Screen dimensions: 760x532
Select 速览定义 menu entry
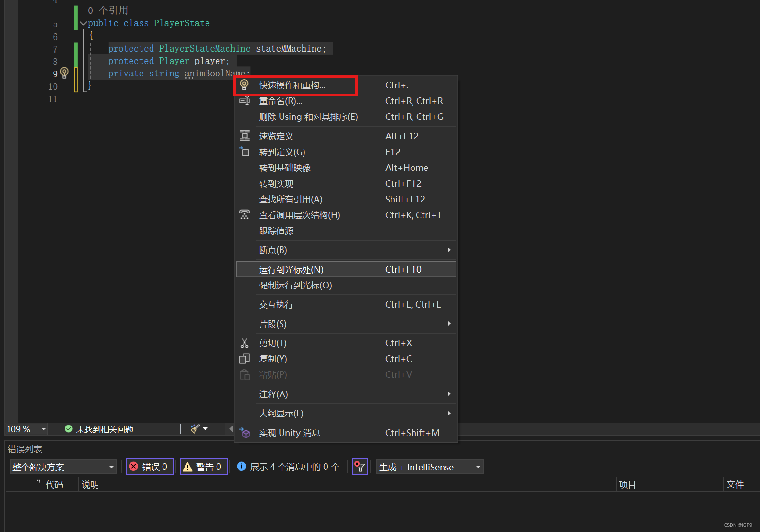[346, 136]
